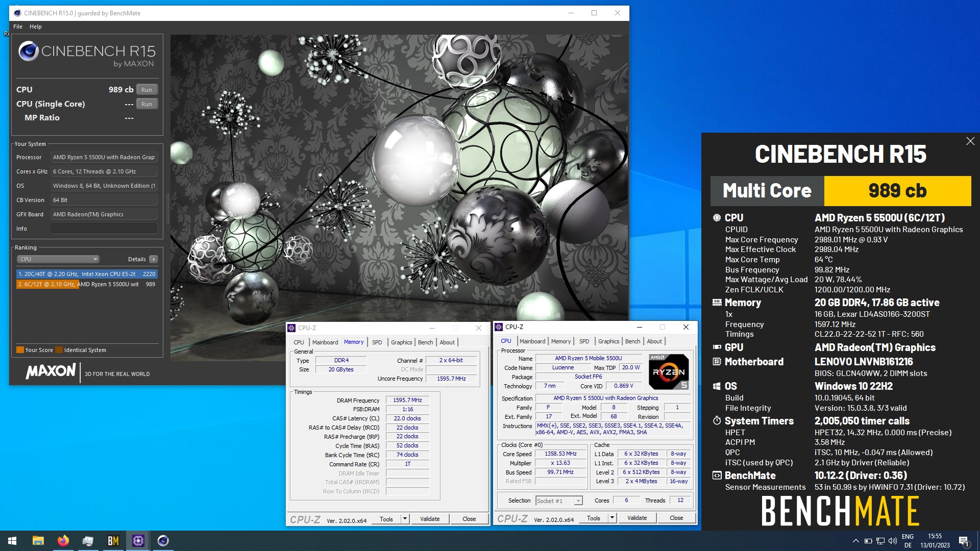Run the CPU multi-core benchmark
The height and width of the screenshot is (551, 980).
[x=146, y=90]
